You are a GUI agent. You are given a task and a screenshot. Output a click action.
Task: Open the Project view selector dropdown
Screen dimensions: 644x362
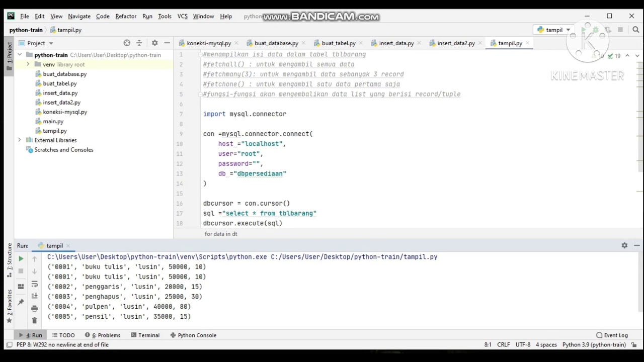(36, 43)
